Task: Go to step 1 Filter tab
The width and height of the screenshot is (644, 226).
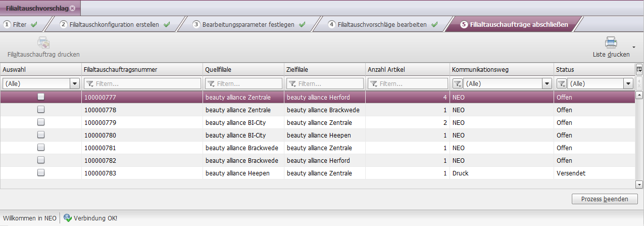Action: pos(20,24)
